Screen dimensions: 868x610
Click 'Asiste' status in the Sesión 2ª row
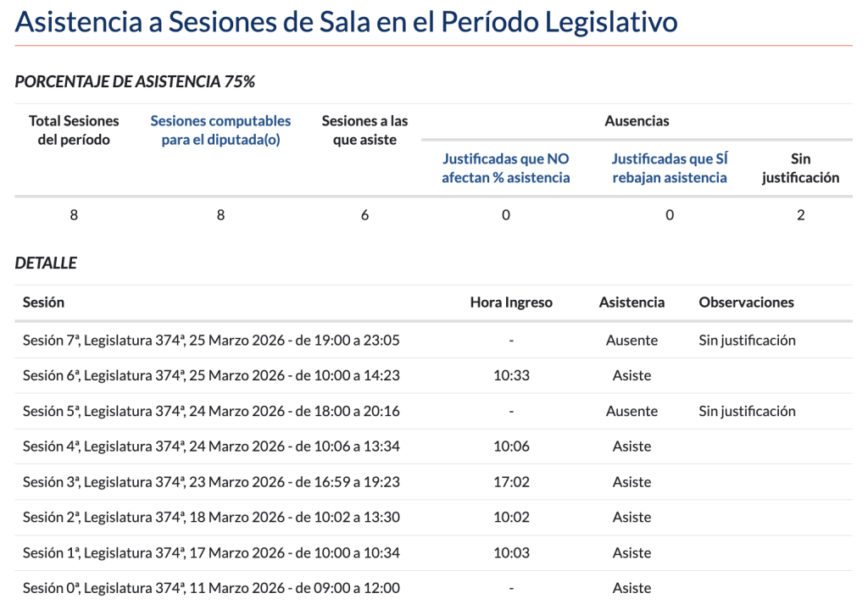point(632,518)
